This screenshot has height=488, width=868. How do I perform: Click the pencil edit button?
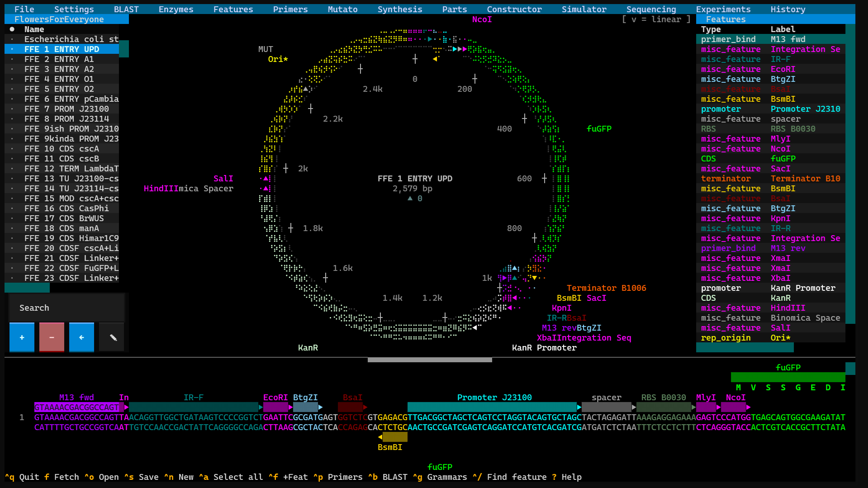pos(111,337)
